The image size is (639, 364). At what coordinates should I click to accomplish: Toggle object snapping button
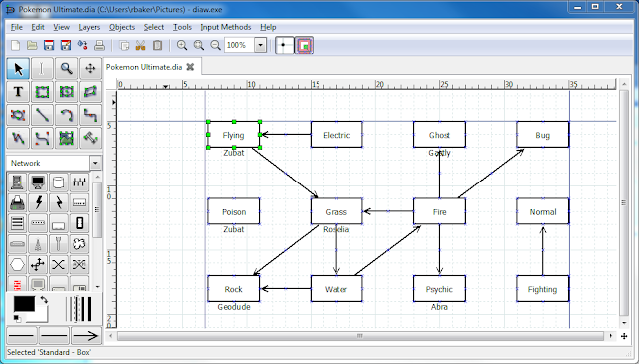(304, 45)
